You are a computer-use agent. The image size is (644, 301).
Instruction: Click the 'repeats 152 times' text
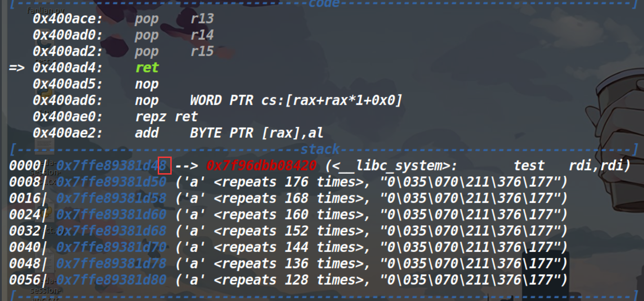click(x=292, y=231)
